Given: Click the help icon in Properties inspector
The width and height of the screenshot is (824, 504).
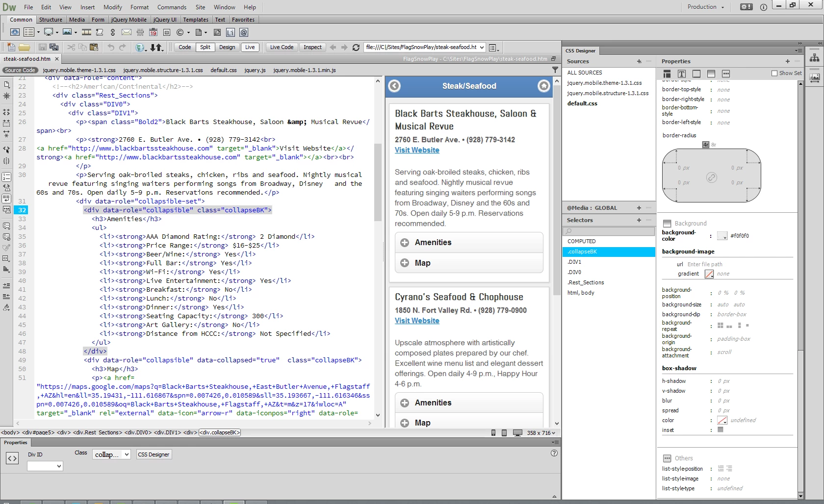Looking at the screenshot, I should 554,453.
